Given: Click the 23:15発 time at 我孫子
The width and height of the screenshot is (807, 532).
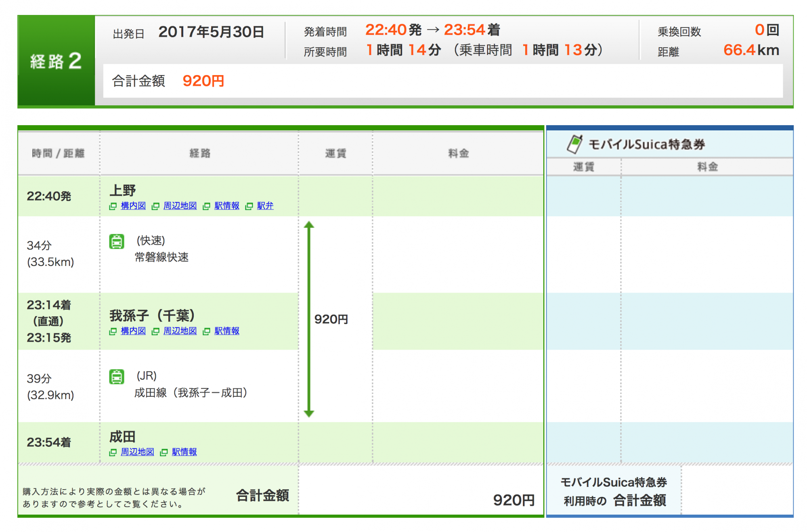Looking at the screenshot, I should [49, 337].
